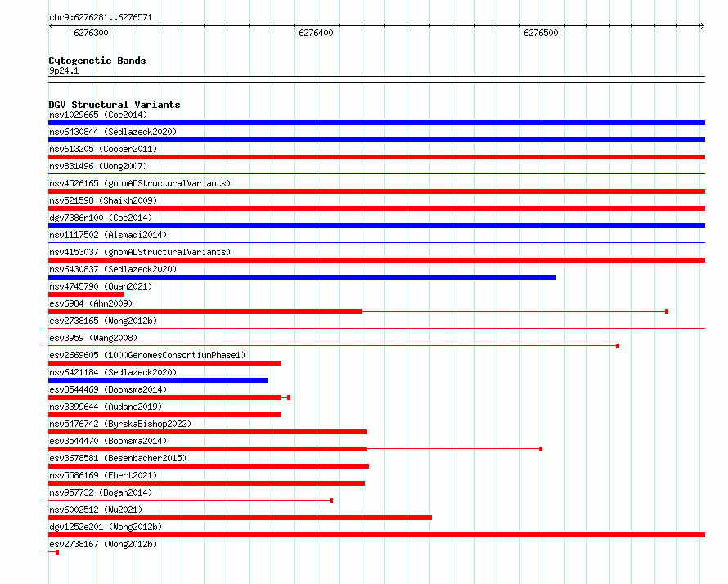Click the esv2738167 small end marker
The width and height of the screenshot is (728, 584).
click(57, 552)
